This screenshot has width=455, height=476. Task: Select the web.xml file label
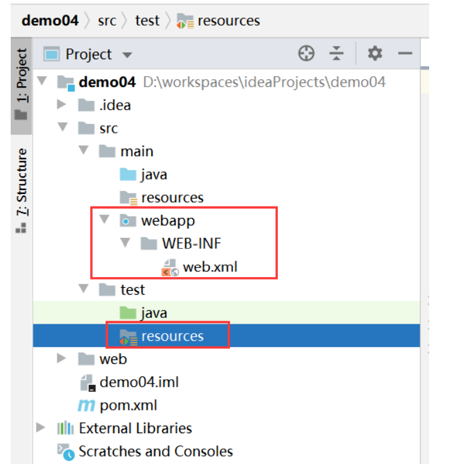210,267
